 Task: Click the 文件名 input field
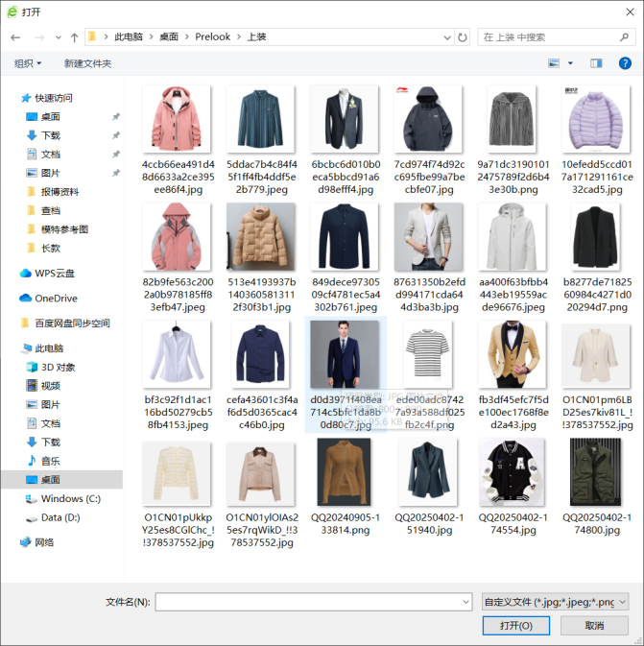307,602
